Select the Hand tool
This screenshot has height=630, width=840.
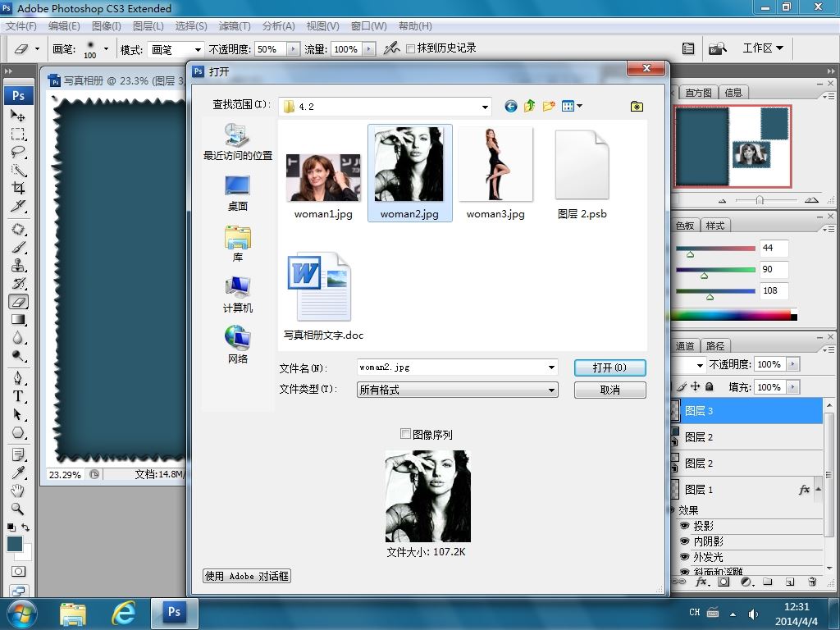click(18, 491)
